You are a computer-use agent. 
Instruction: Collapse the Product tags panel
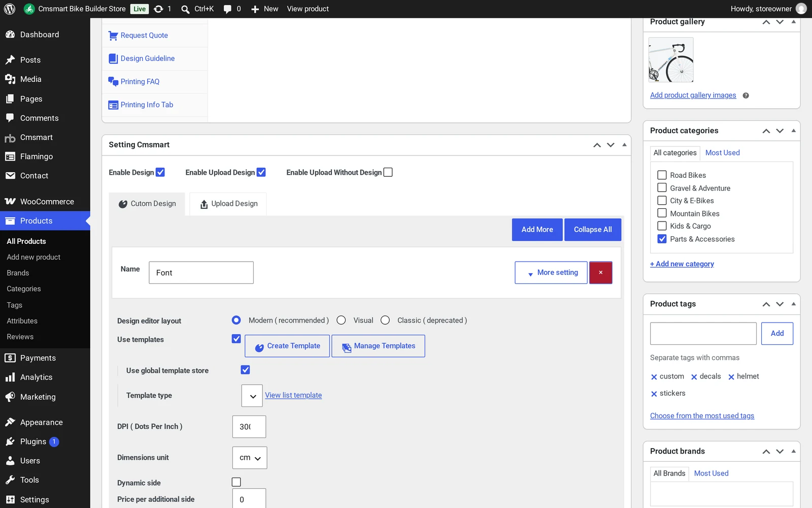(794, 304)
